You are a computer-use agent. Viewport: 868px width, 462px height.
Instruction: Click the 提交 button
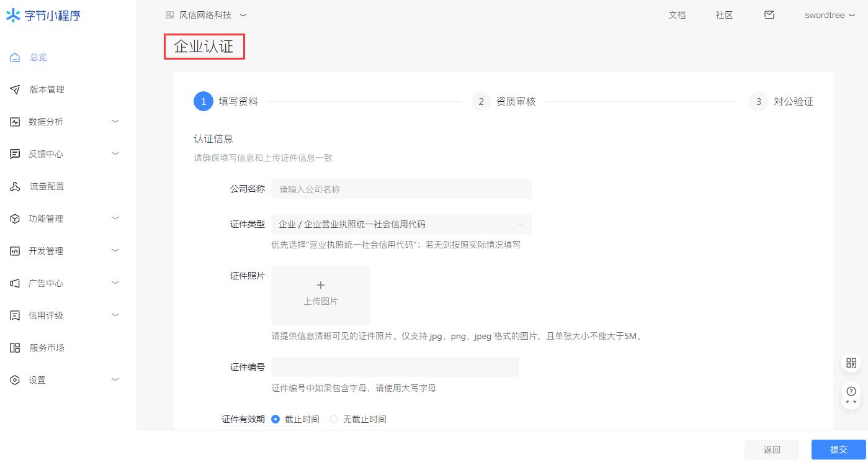(x=838, y=450)
